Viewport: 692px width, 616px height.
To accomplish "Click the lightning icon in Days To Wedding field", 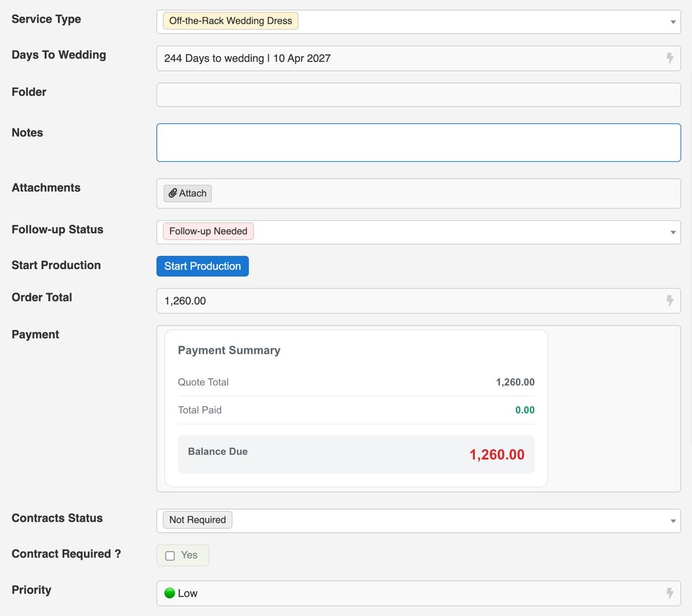I will click(x=670, y=58).
